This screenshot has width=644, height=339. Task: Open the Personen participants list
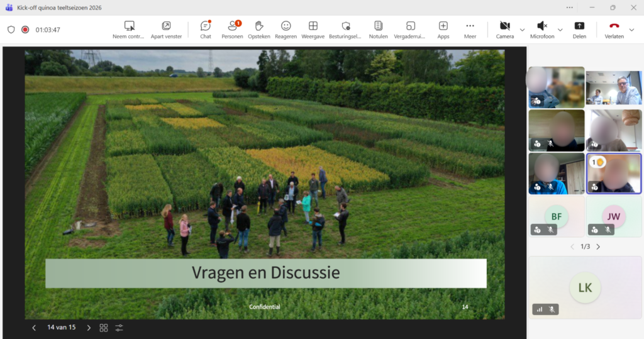click(x=232, y=30)
